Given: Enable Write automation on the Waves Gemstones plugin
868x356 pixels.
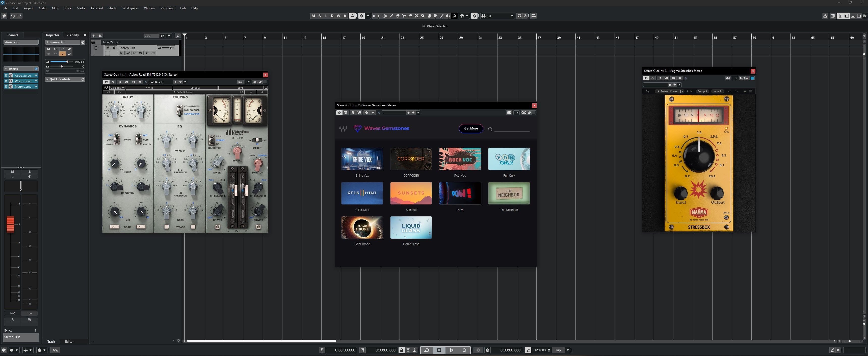Looking at the screenshot, I should point(359,112).
